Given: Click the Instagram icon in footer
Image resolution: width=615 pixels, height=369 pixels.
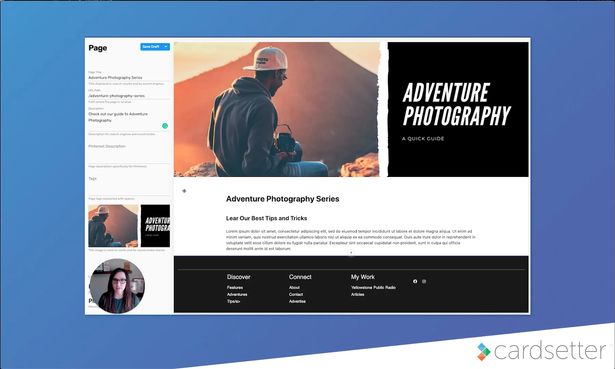Looking at the screenshot, I should click(424, 281).
